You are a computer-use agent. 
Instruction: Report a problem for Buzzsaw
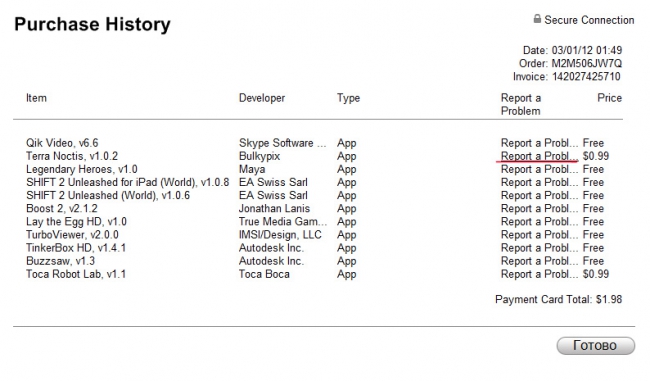(x=539, y=261)
